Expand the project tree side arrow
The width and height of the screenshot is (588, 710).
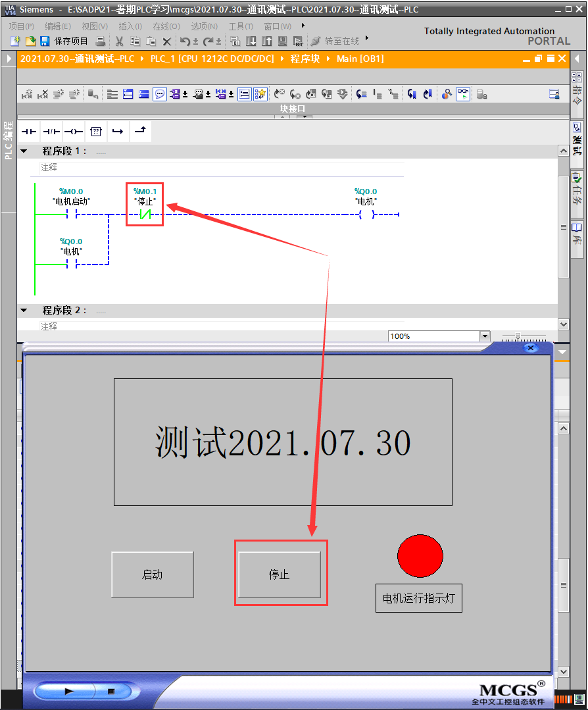tap(9, 59)
